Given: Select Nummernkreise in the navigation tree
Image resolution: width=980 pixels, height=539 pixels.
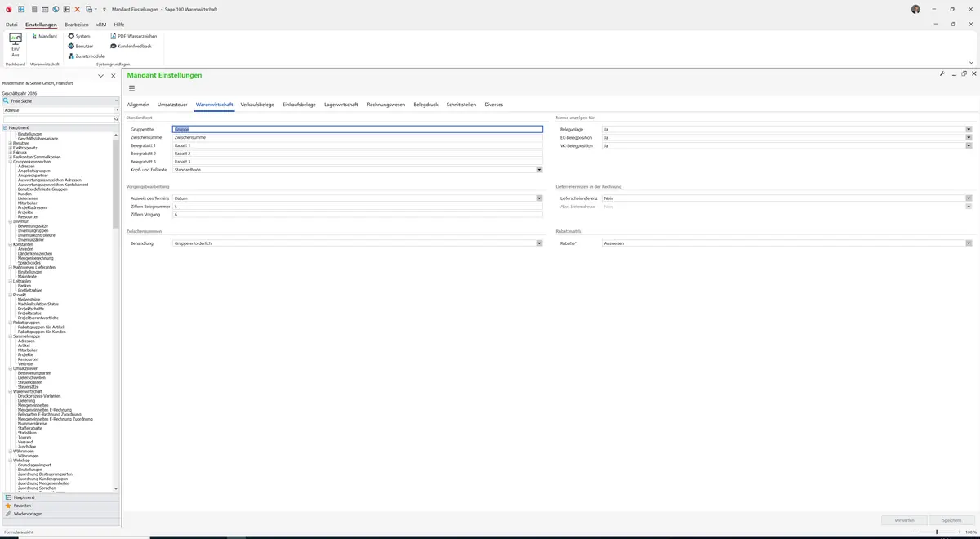Looking at the screenshot, I should click(32, 424).
